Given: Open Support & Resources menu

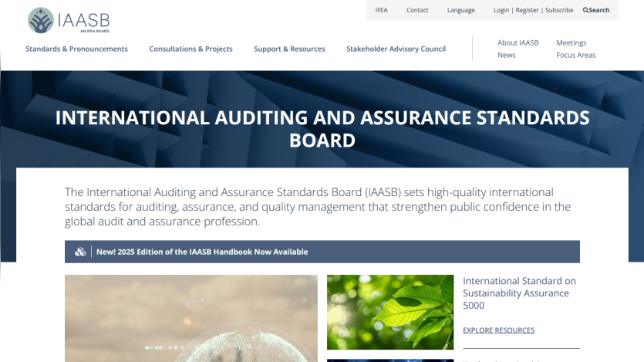Looking at the screenshot, I should (x=289, y=49).
